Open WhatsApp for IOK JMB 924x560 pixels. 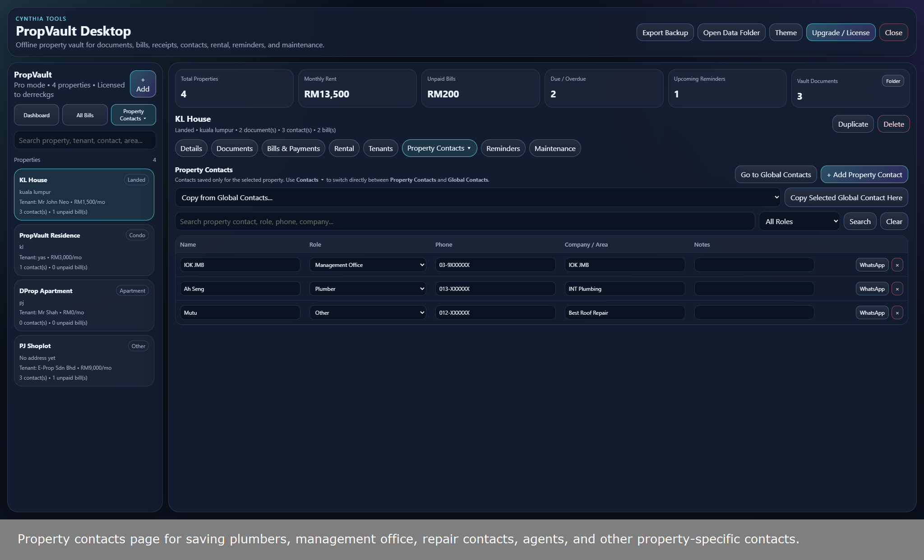point(872,265)
